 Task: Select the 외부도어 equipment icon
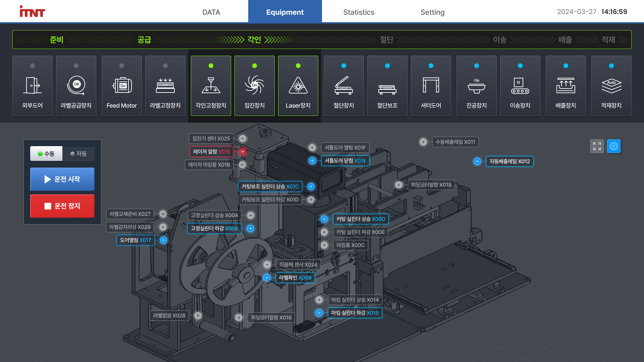[x=33, y=86]
